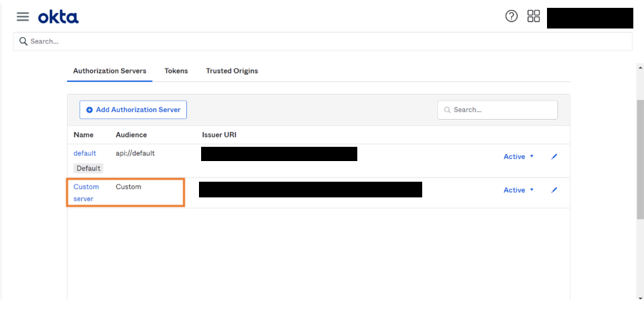Open the default authorization server link
This screenshot has height=310, width=644.
point(84,153)
